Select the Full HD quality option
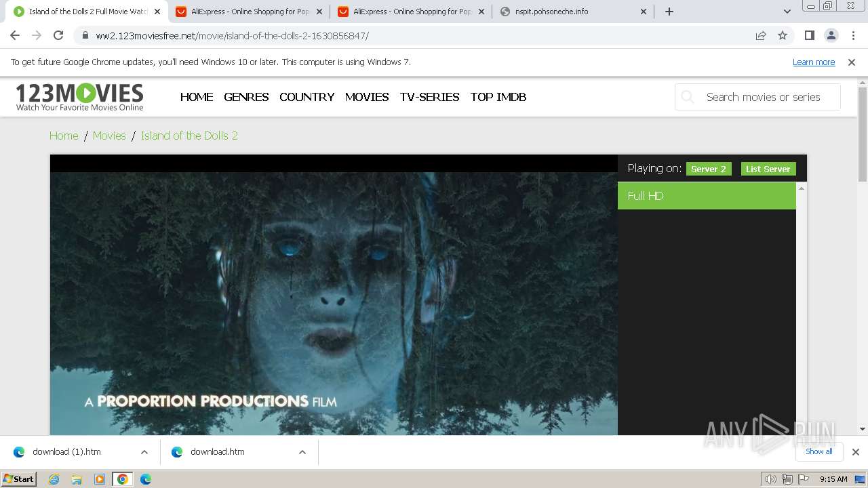The width and height of the screenshot is (868, 488). tap(707, 196)
